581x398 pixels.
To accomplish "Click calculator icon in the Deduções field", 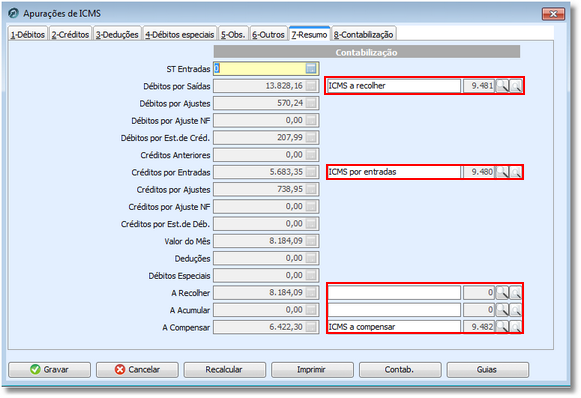I will 311,258.
